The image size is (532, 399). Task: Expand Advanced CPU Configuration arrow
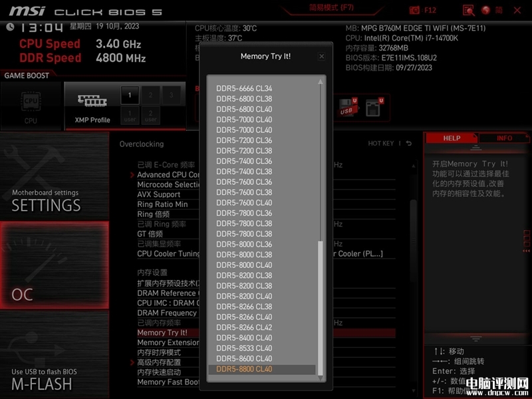tap(132, 175)
